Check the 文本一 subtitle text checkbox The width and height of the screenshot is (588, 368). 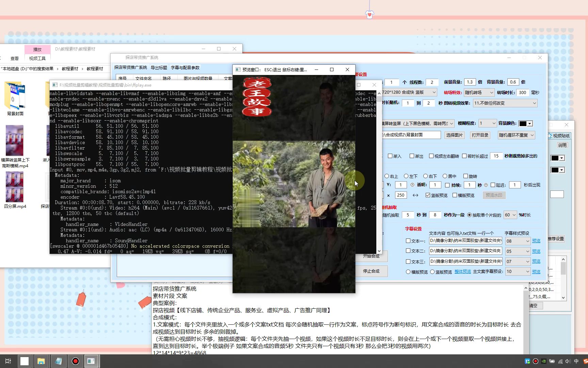[x=408, y=241]
